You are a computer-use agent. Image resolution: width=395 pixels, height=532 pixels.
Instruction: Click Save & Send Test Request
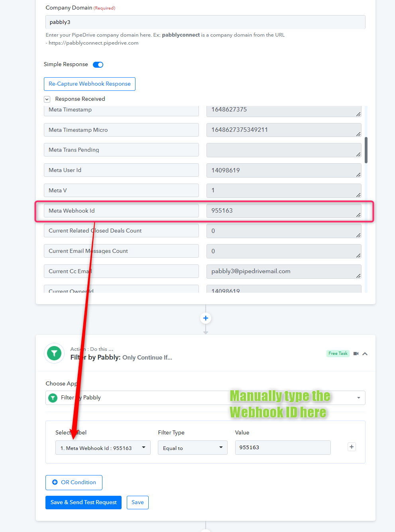tap(83, 503)
